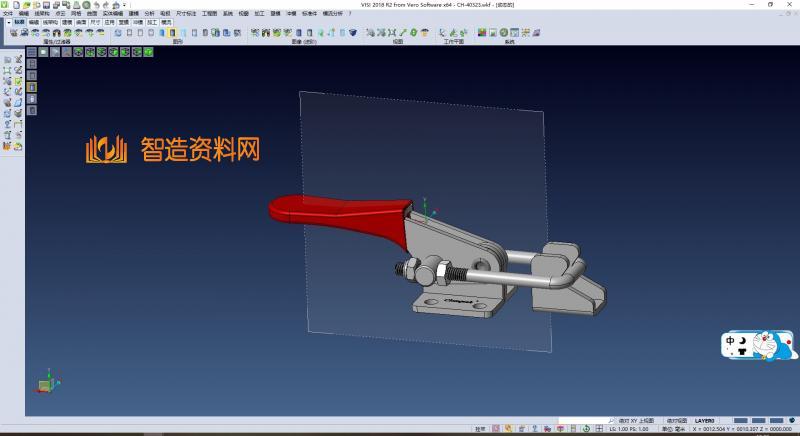The height and width of the screenshot is (436, 800).
Task: Click the moon icon in the IME widget
Action: click(x=742, y=340)
